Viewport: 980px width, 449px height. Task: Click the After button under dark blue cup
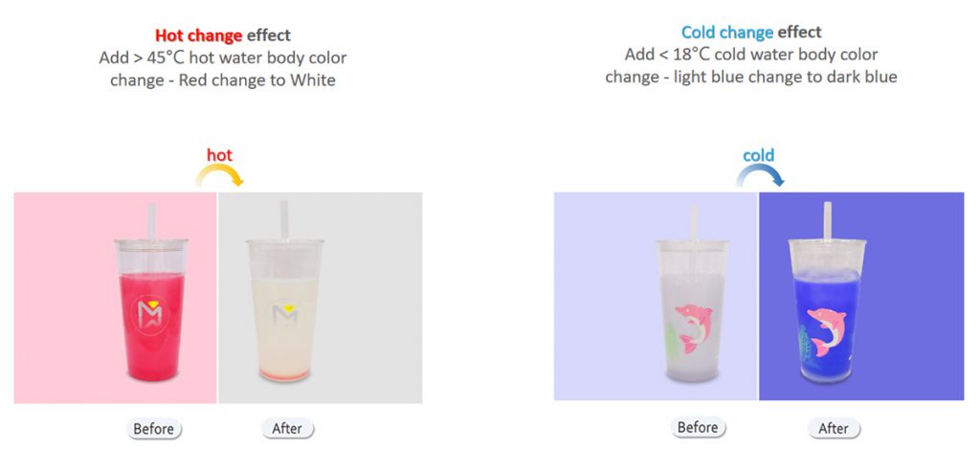pyautogui.click(x=834, y=428)
